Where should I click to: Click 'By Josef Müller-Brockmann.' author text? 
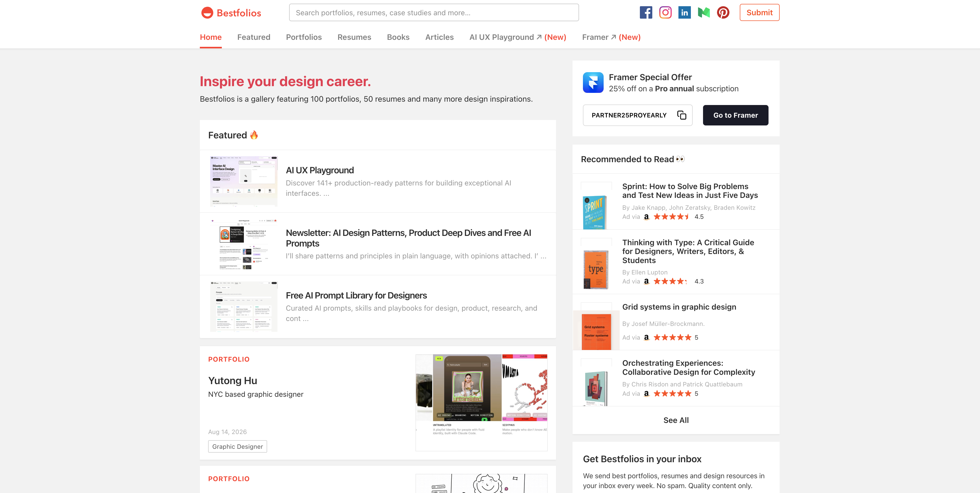pos(663,324)
